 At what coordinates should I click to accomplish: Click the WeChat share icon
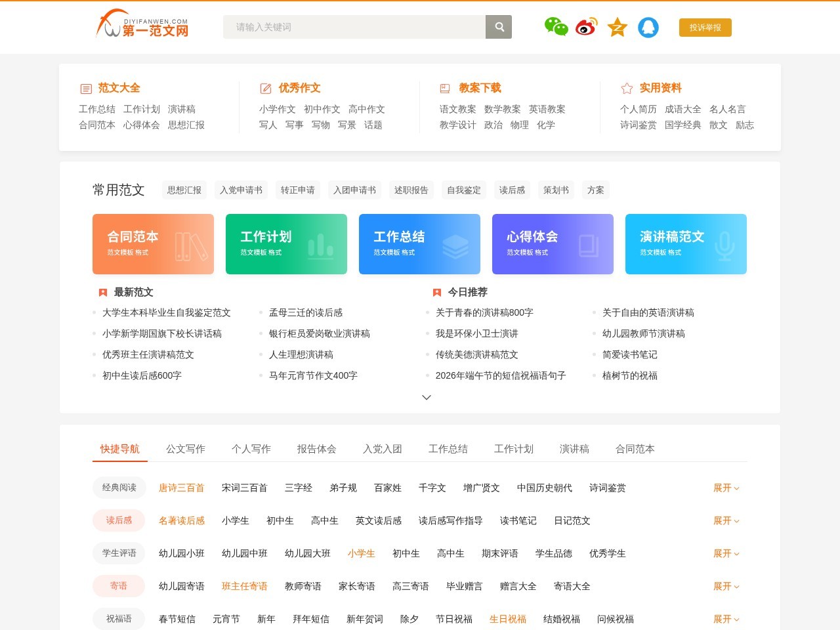pos(556,28)
